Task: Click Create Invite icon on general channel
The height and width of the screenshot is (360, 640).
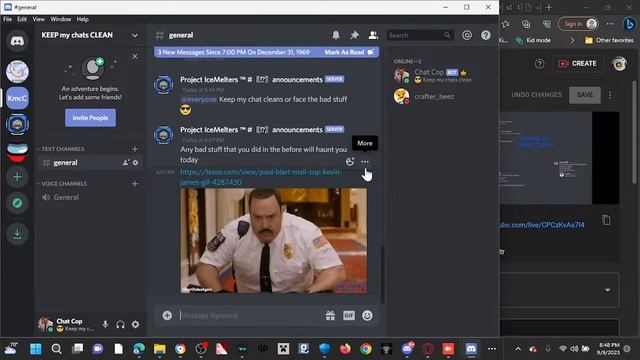Action: [x=126, y=162]
